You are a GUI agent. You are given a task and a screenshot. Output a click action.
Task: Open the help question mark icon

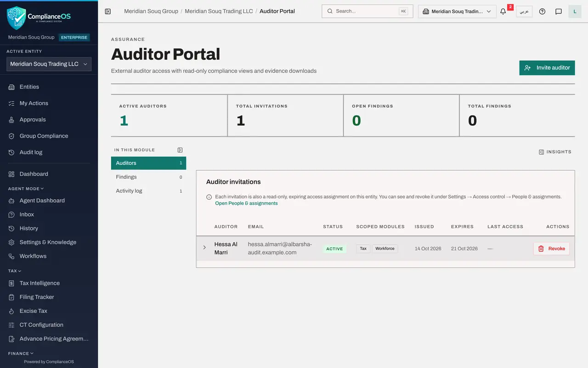pyautogui.click(x=542, y=11)
